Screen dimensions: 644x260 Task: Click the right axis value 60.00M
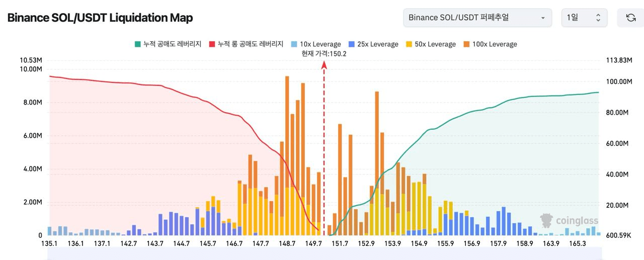(x=618, y=144)
